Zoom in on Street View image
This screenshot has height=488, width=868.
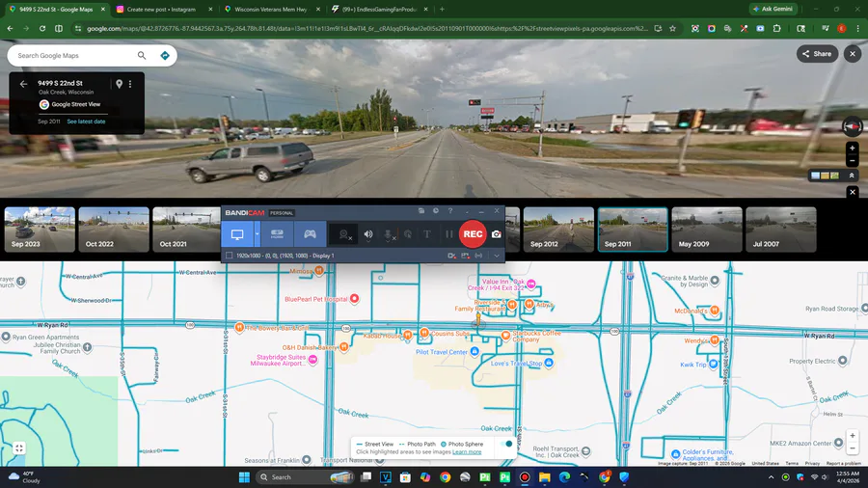853,148
